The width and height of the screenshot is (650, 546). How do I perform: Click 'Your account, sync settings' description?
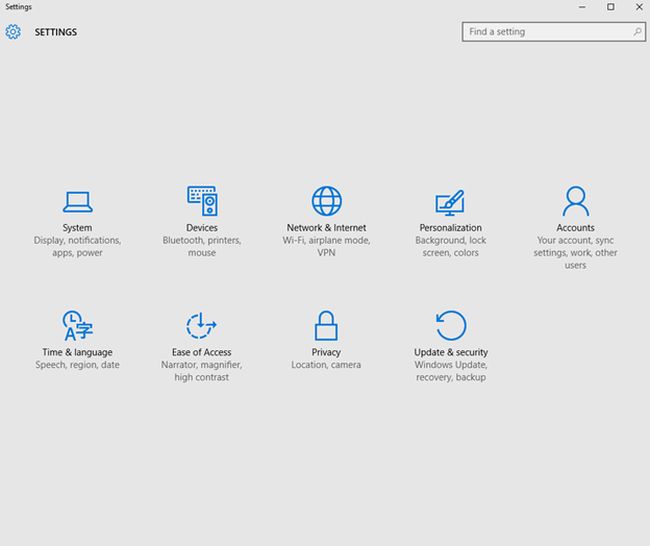[575, 253]
